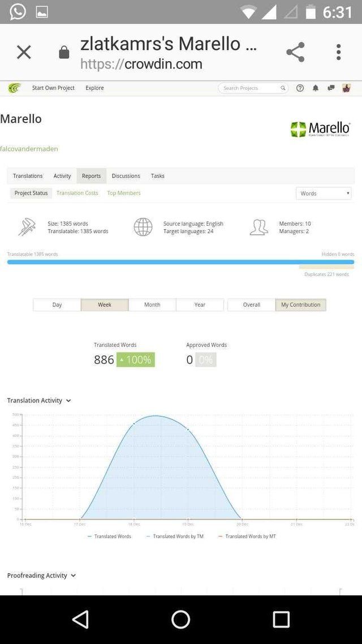This screenshot has width=362, height=644.
Task: Tap chart data point at 18 Dec
Action: pos(134,423)
